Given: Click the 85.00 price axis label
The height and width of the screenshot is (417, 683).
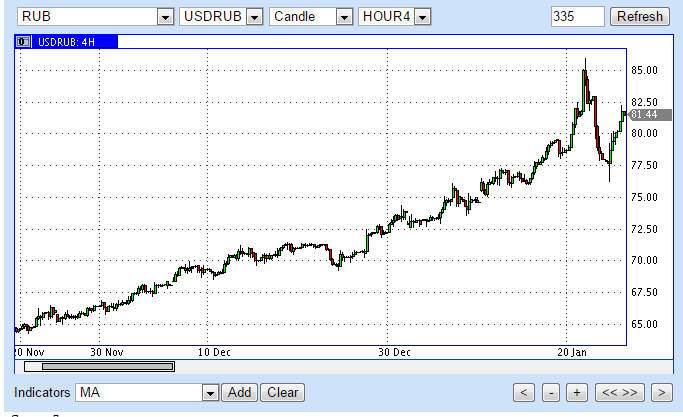Looking at the screenshot, I should [x=644, y=70].
